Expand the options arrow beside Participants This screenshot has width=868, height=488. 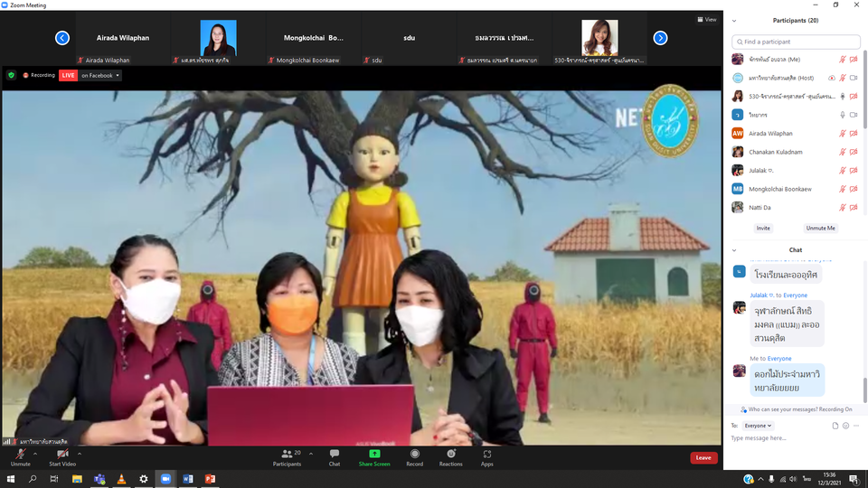coord(311,454)
